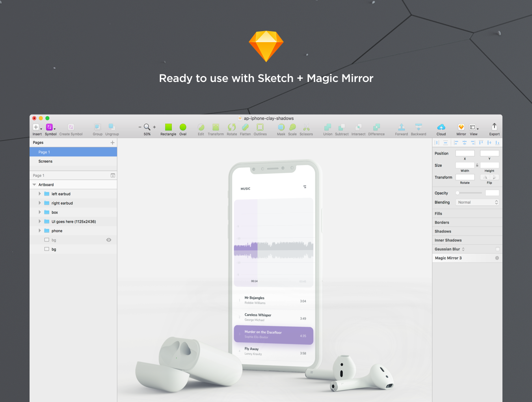Open the Cloud upload icon
532x402 pixels.
tap(441, 127)
